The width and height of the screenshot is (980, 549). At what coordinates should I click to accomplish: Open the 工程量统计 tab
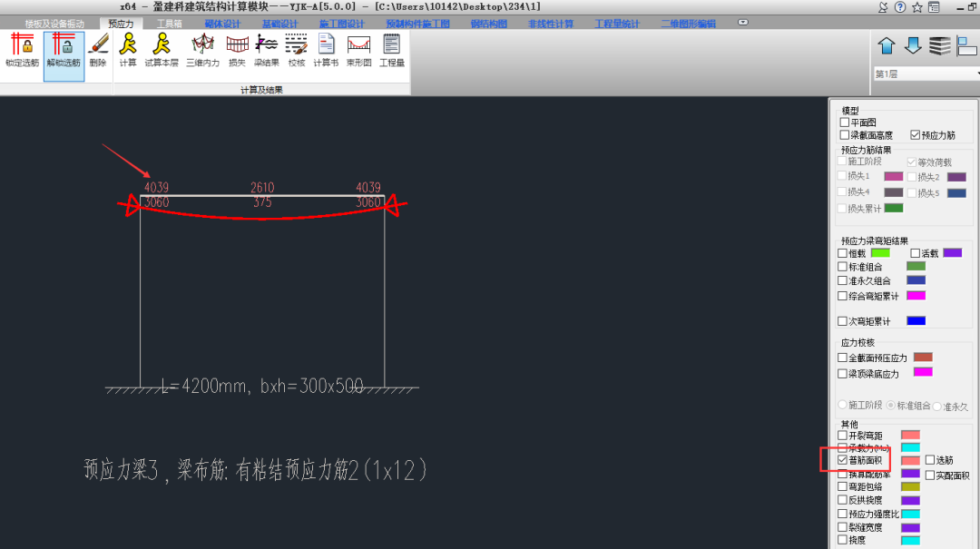617,24
